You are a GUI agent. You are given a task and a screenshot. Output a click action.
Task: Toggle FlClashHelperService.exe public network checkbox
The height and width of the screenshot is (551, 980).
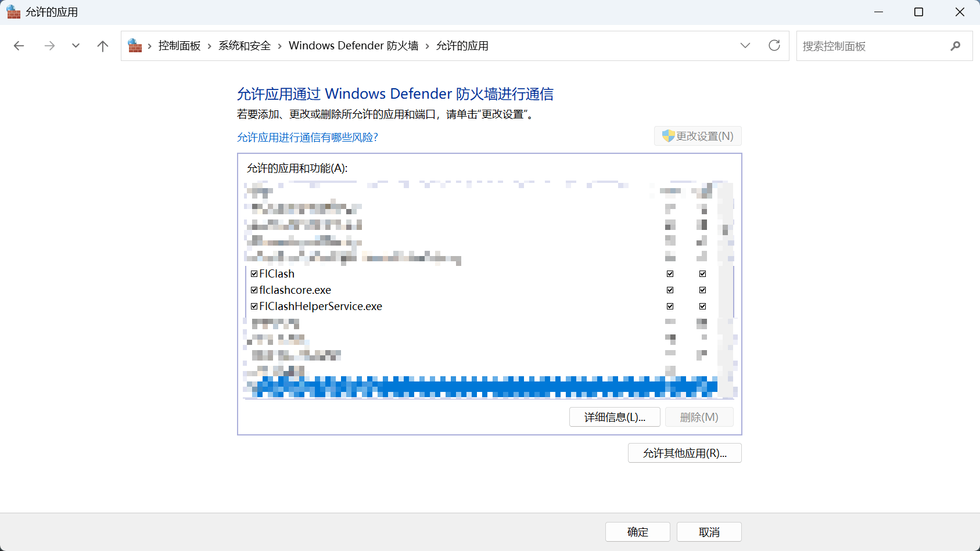point(702,306)
